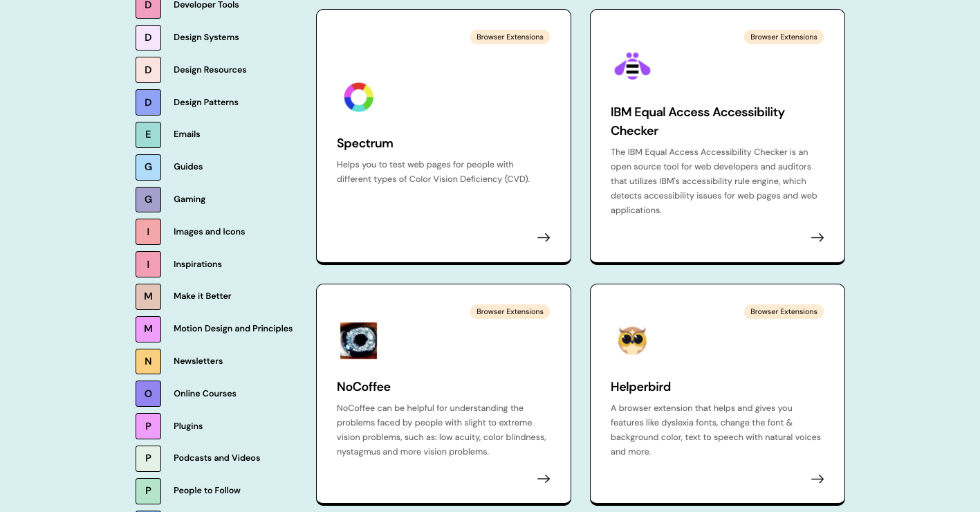Select the Guides category
The width and height of the screenshot is (980, 512).
point(188,167)
